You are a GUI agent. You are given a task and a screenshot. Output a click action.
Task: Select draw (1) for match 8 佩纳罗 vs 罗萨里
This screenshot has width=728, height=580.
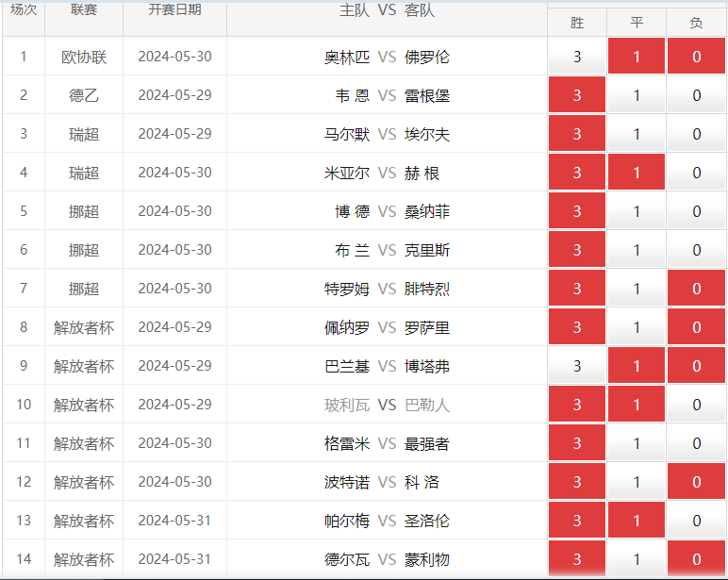[x=637, y=327]
